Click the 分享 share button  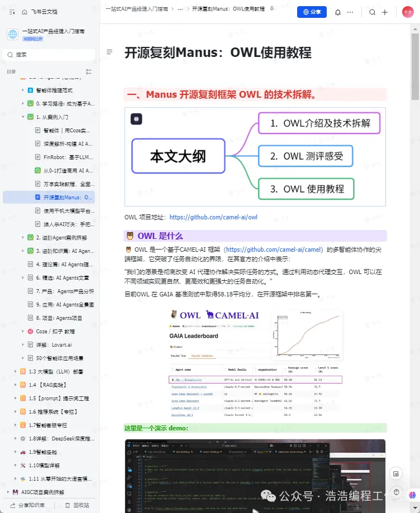tap(312, 12)
